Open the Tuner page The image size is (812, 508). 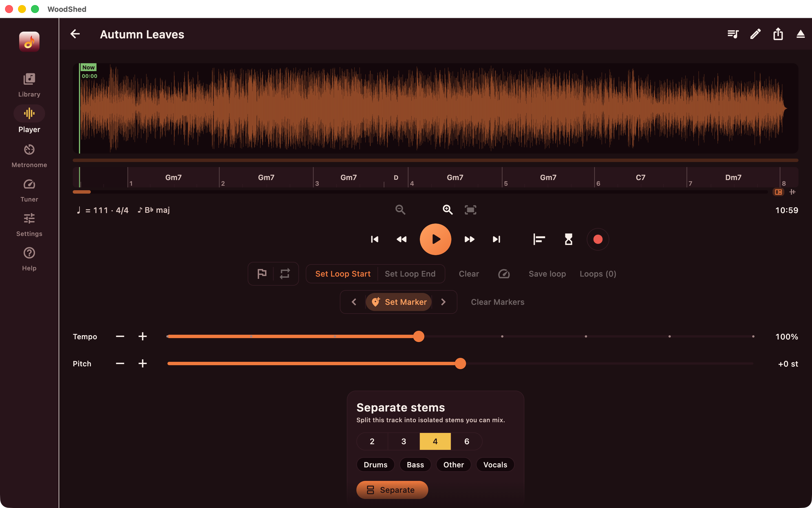tap(29, 190)
